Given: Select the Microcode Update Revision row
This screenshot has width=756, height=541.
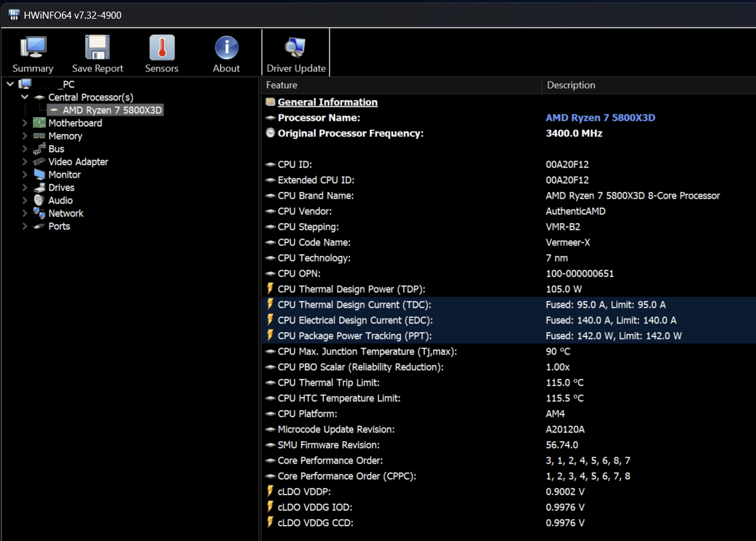Looking at the screenshot, I should [x=509, y=429].
